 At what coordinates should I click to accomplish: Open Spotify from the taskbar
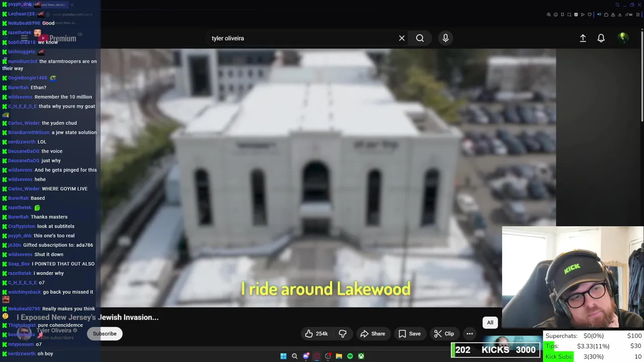coord(350,356)
